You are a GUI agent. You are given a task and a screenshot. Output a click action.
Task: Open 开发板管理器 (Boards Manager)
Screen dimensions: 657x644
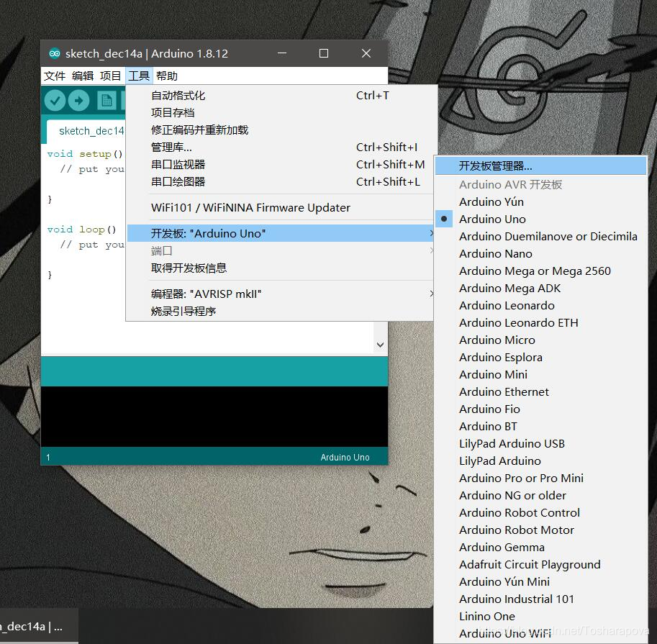pyautogui.click(x=497, y=165)
